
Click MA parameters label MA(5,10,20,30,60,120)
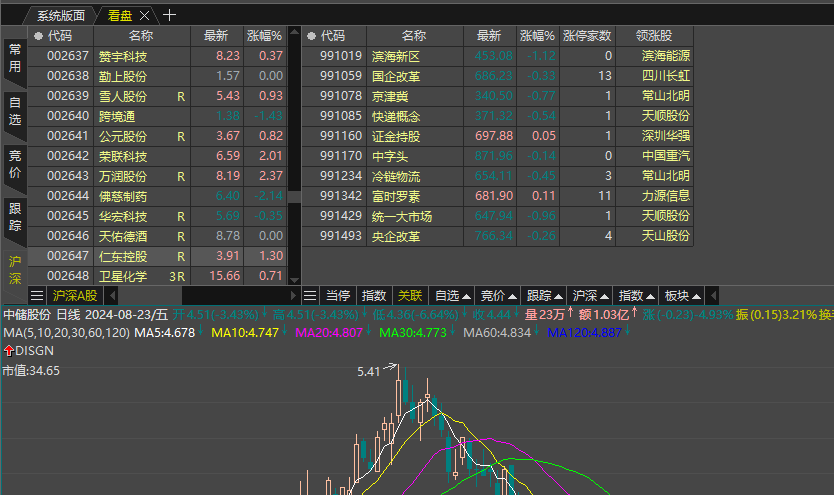pos(66,333)
